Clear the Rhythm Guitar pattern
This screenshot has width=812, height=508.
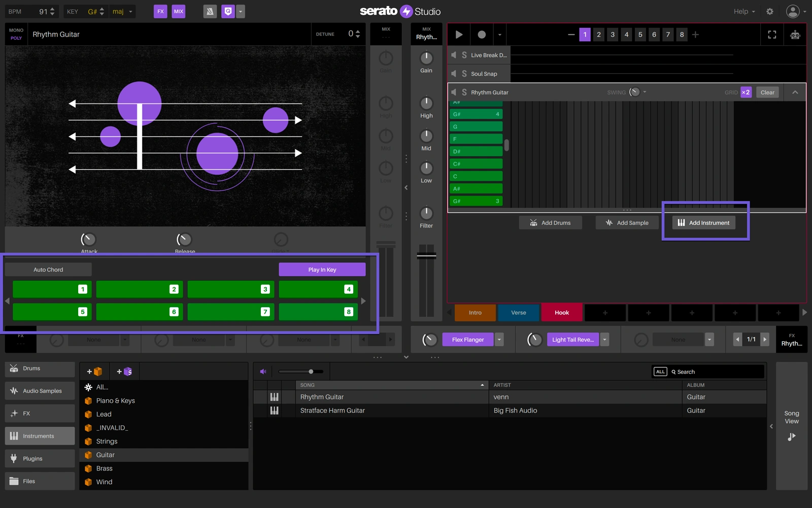pyautogui.click(x=767, y=92)
